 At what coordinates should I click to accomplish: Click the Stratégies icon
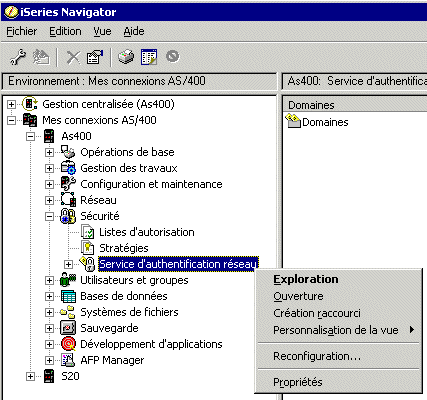(x=87, y=248)
